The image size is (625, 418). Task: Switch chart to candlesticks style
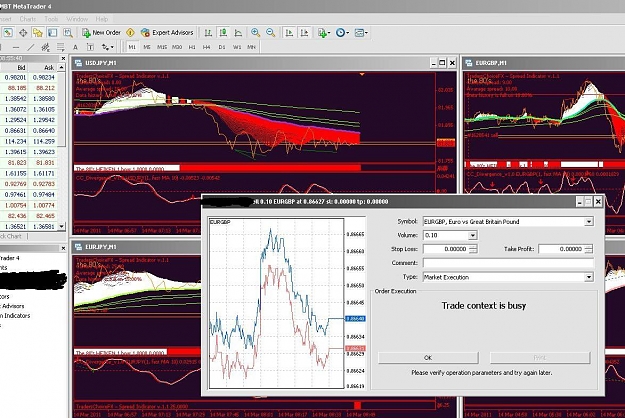pos(223,33)
